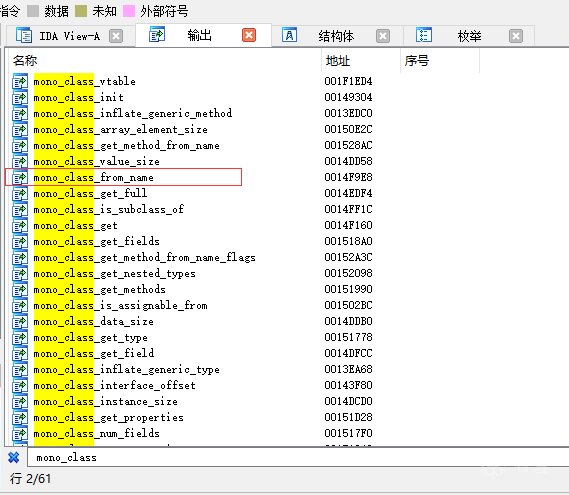Sort list by 名称 column header
The width and height of the screenshot is (569, 495).
pyautogui.click(x=165, y=61)
